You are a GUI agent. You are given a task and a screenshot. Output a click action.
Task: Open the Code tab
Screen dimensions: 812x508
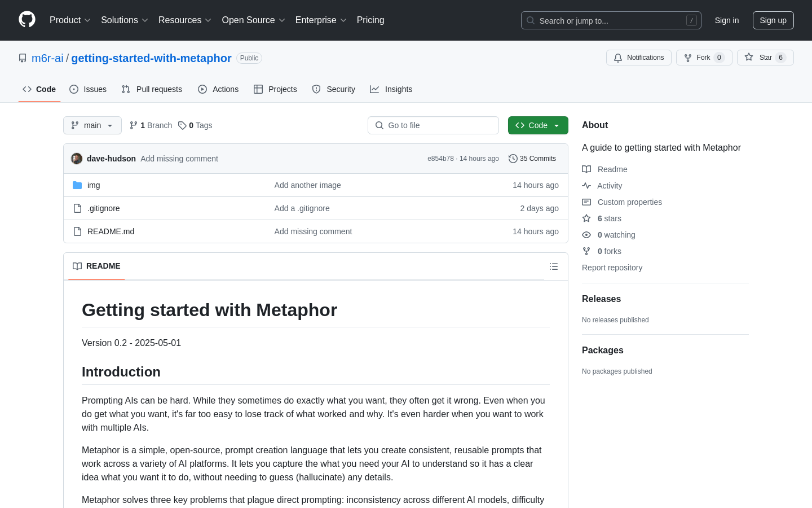[39, 89]
